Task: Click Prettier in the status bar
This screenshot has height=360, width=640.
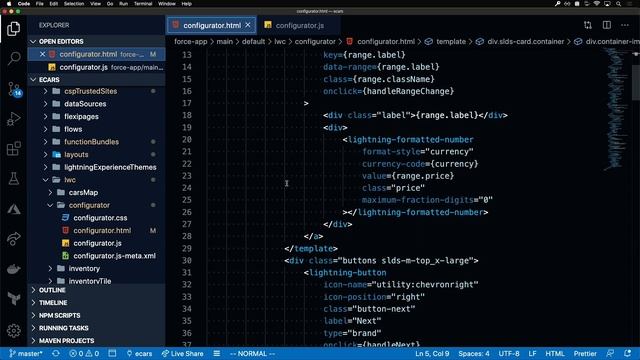Action: tap(585, 353)
